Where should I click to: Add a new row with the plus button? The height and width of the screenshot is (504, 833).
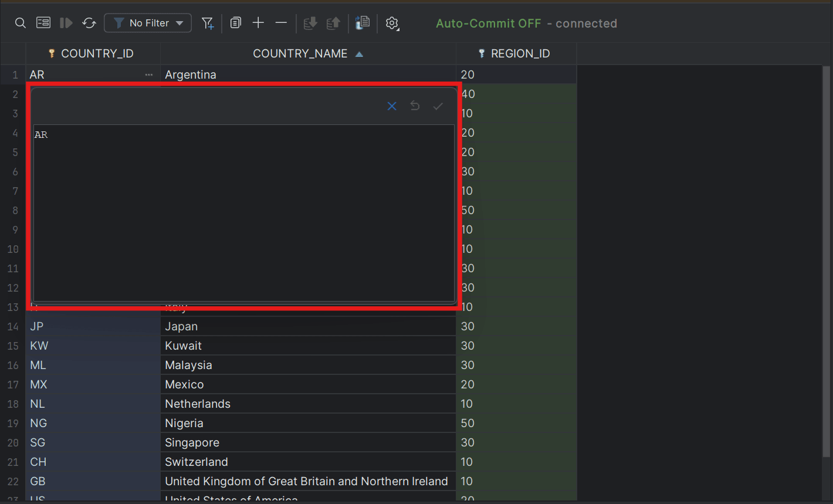(x=258, y=23)
